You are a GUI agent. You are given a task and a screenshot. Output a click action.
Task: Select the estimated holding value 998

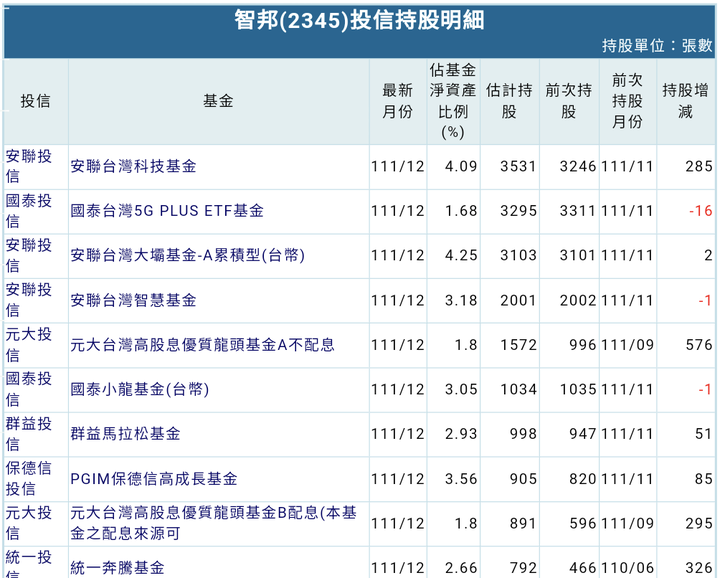click(x=523, y=434)
